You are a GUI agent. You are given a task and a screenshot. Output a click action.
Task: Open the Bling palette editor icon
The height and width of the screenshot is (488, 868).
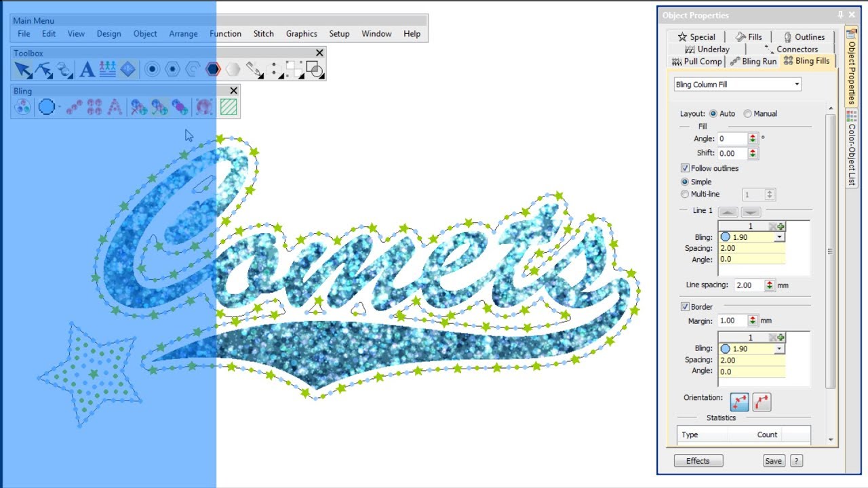tap(22, 107)
